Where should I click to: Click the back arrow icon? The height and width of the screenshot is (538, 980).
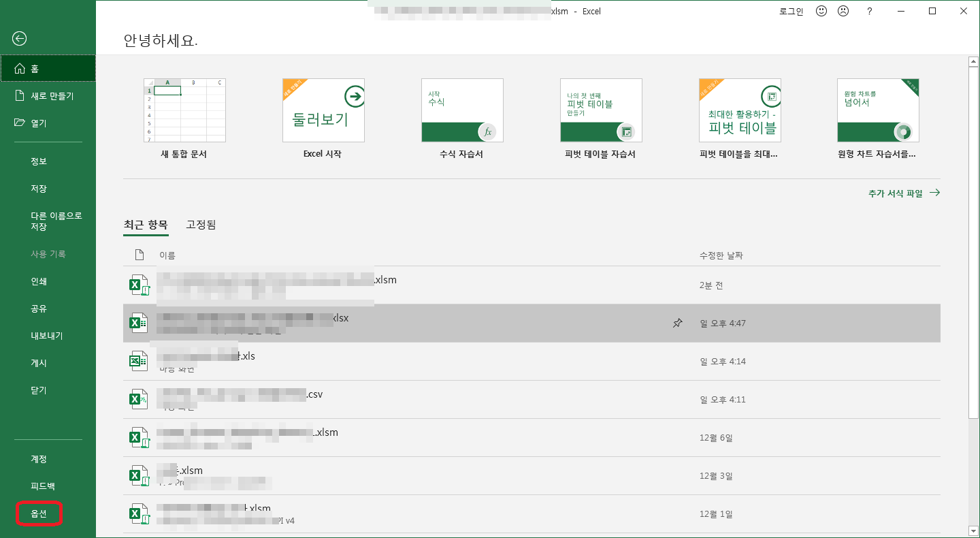(20, 39)
